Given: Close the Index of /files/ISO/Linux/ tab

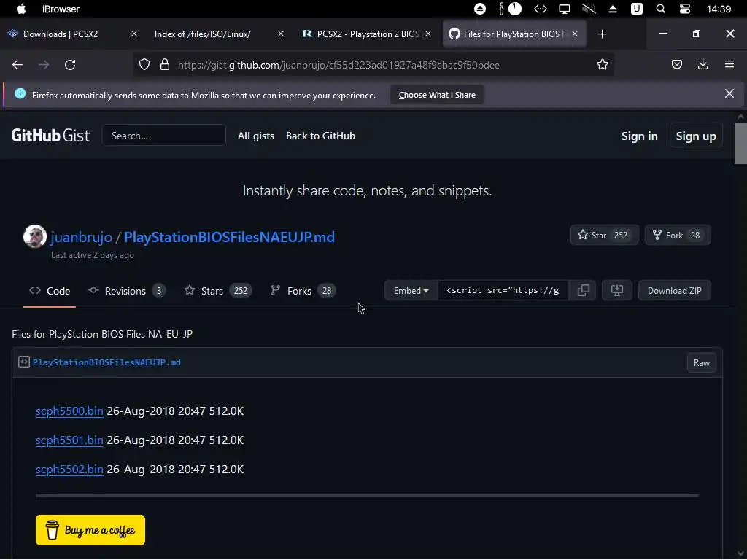Looking at the screenshot, I should click(281, 34).
